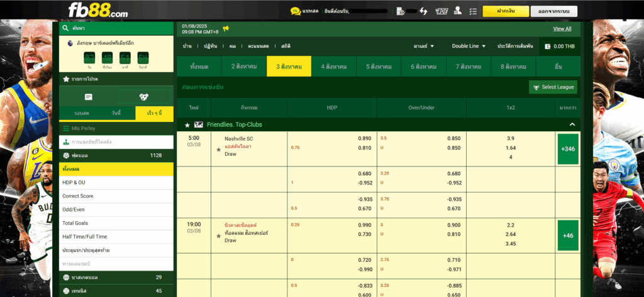The height and width of the screenshot is (297, 644).
Task: Select the soccer ball sports icon tab
Action: 144,97
